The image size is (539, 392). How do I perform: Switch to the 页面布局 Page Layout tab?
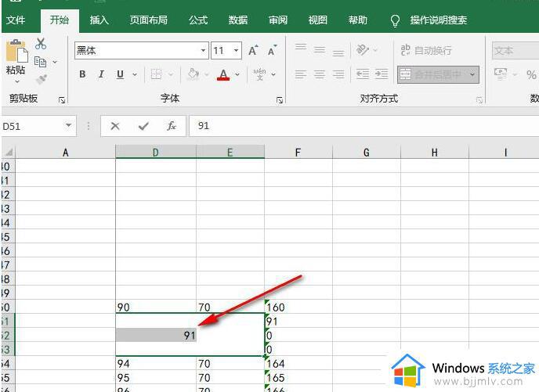[x=149, y=20]
